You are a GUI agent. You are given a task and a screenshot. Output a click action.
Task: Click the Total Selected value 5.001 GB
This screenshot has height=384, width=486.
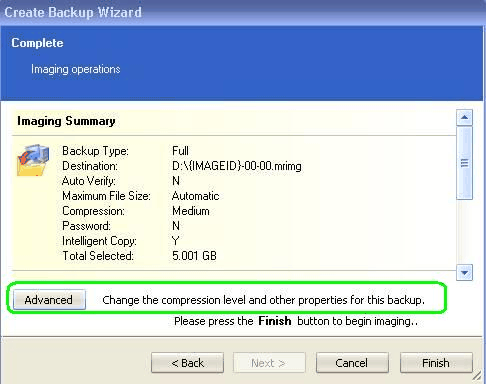(194, 256)
